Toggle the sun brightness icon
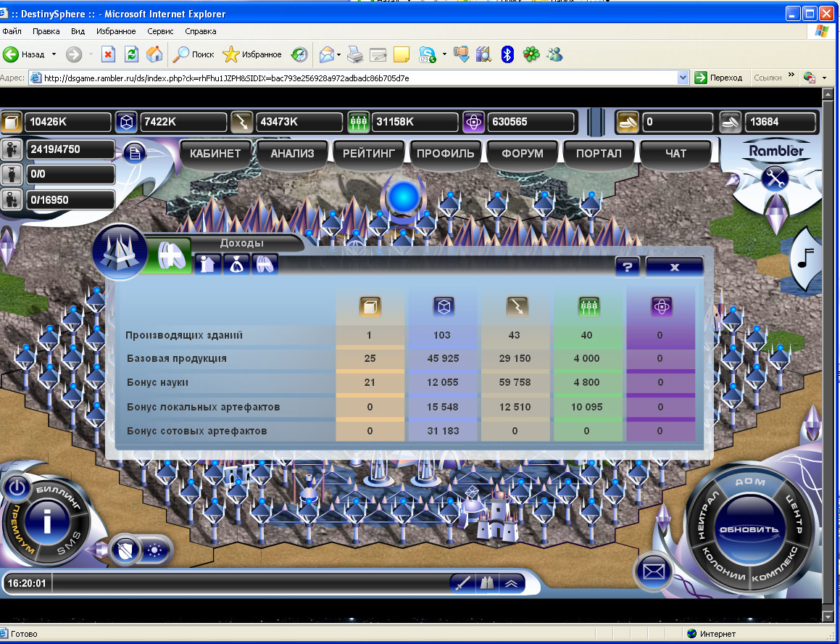 (x=153, y=550)
